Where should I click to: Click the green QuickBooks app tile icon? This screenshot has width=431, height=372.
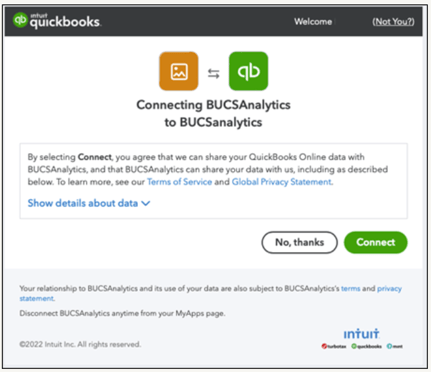coord(248,71)
